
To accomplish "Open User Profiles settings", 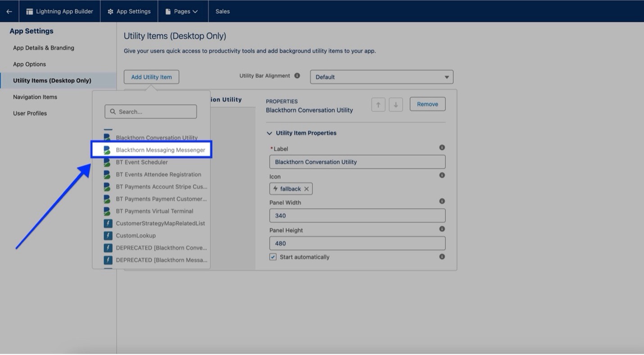I will (30, 114).
